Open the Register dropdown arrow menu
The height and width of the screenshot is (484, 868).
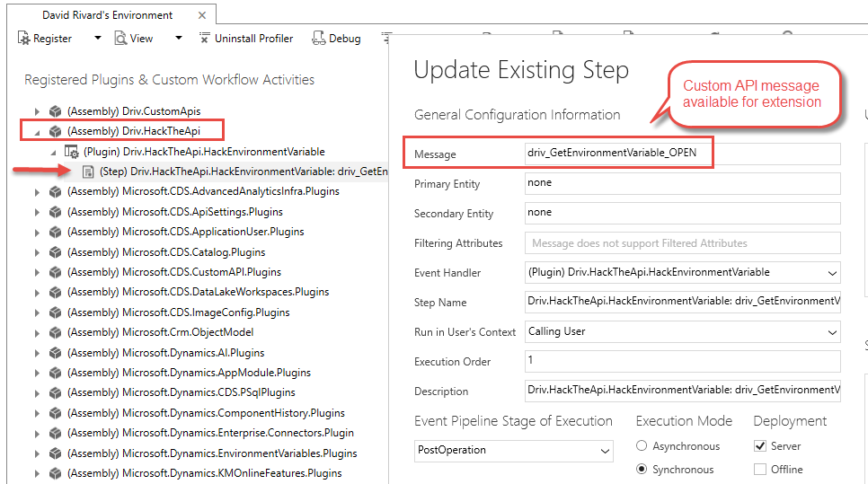pos(97,39)
